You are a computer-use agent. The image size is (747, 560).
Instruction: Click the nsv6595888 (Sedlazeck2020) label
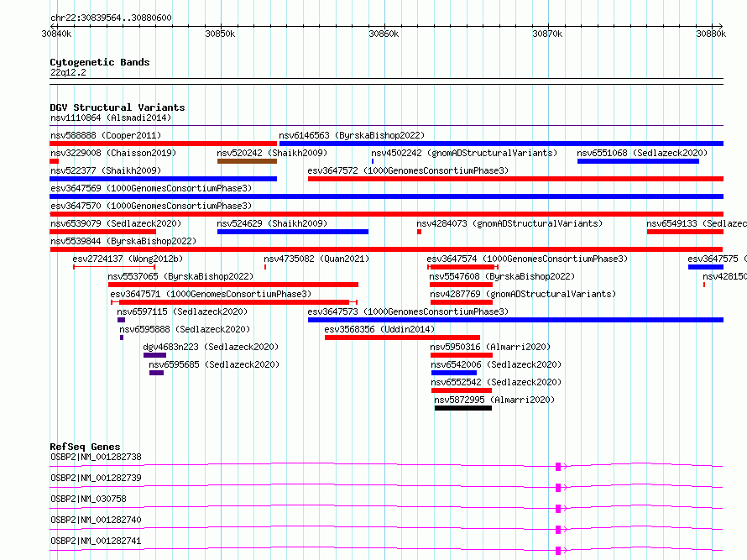185,329
